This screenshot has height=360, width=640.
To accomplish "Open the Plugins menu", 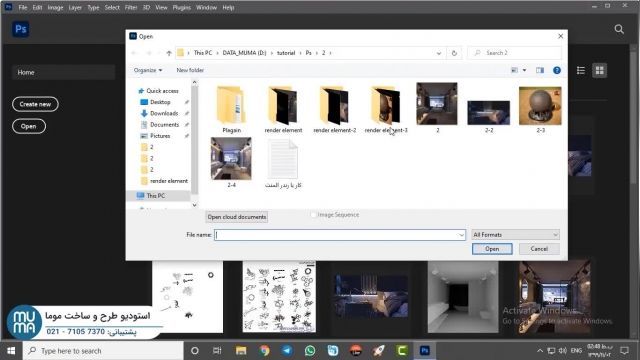I will tap(182, 7).
